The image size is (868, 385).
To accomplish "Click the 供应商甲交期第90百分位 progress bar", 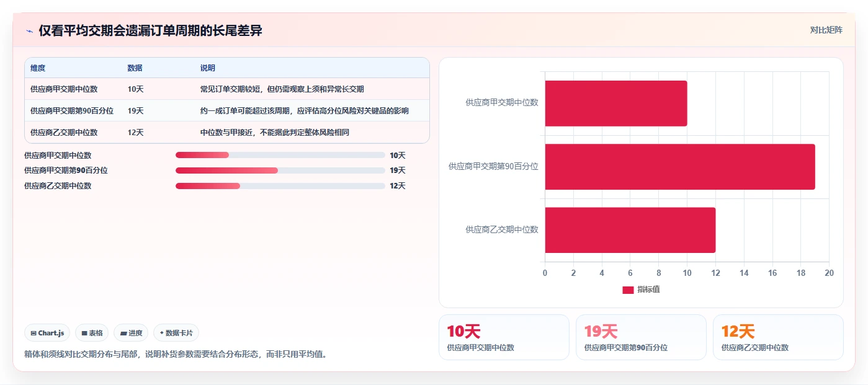I will click(x=280, y=170).
